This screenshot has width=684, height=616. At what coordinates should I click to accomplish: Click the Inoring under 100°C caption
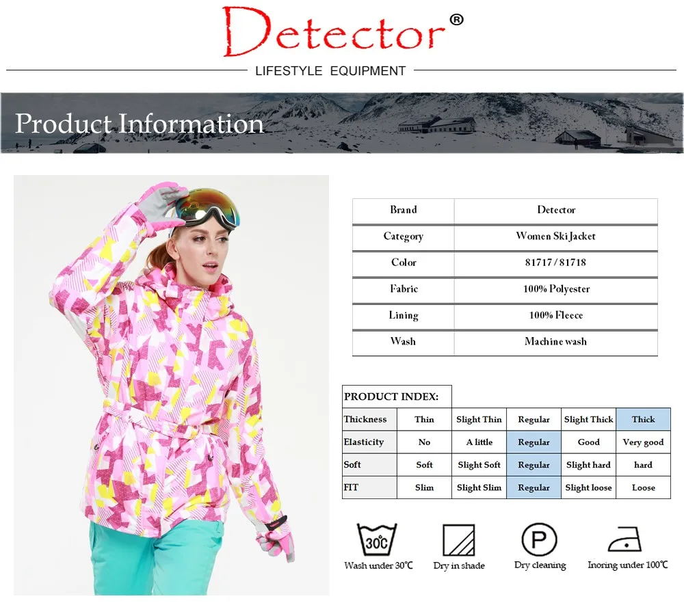click(627, 565)
